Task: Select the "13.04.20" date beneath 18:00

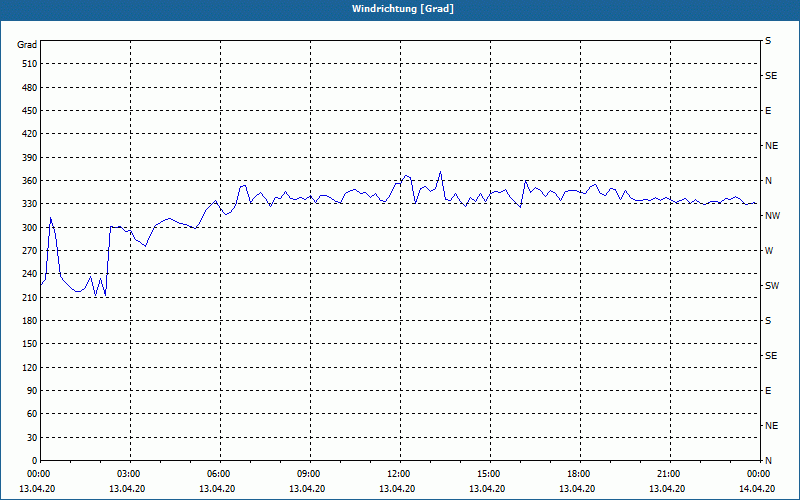Action: click(577, 488)
